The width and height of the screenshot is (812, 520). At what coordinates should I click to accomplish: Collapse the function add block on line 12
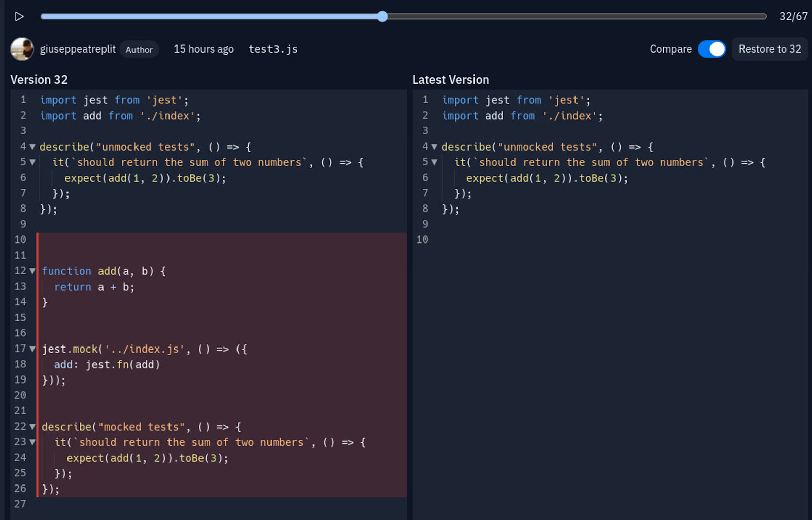pyautogui.click(x=31, y=271)
